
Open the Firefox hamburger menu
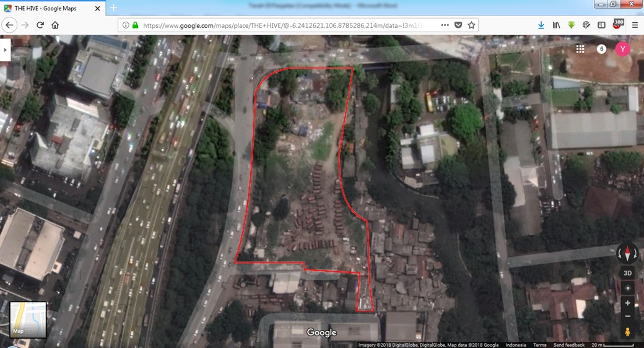[635, 25]
